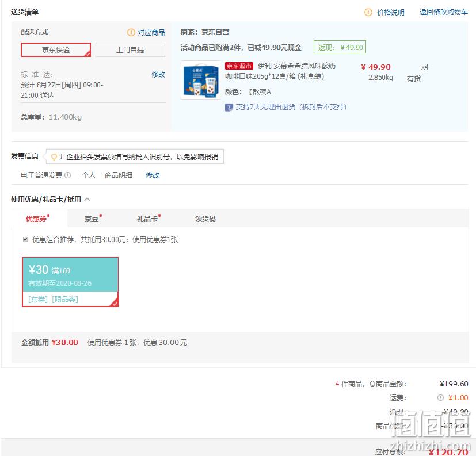The height and width of the screenshot is (456, 476).
Task: Click 支持7天无理由退货 text link
Action: pos(291,107)
